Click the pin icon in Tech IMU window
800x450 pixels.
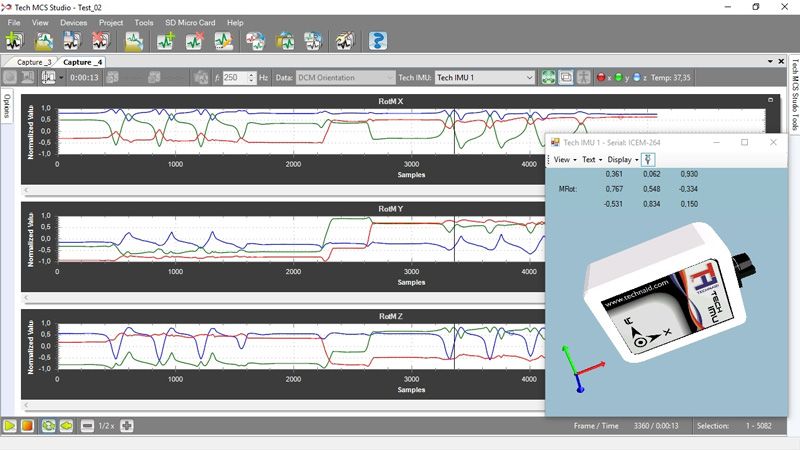tap(648, 159)
